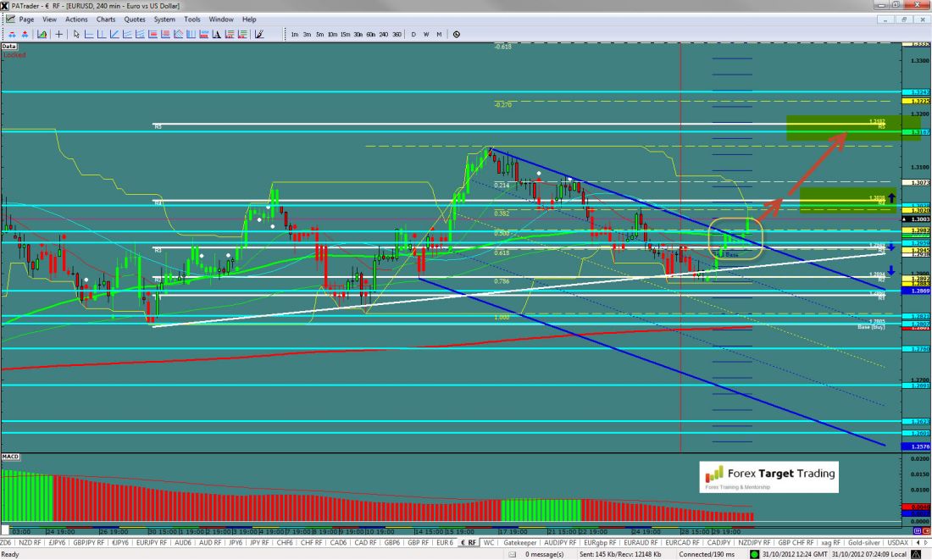The image size is (932, 560).
Task: Switch to the Gatekeeper tab
Action: 522,542
